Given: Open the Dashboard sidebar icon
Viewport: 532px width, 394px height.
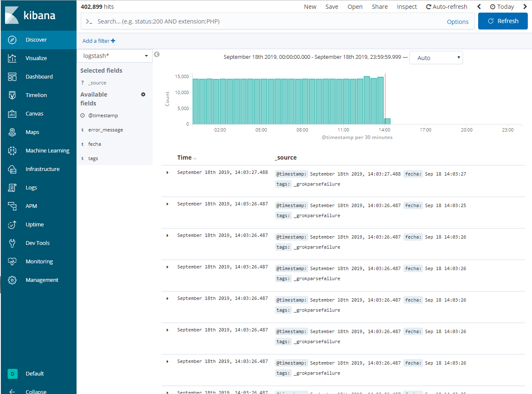Looking at the screenshot, I should 12,77.
